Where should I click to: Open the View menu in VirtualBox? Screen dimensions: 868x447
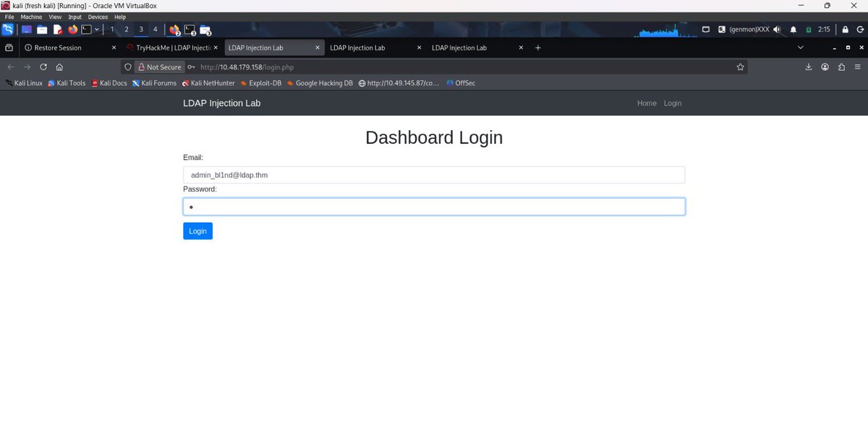point(55,17)
